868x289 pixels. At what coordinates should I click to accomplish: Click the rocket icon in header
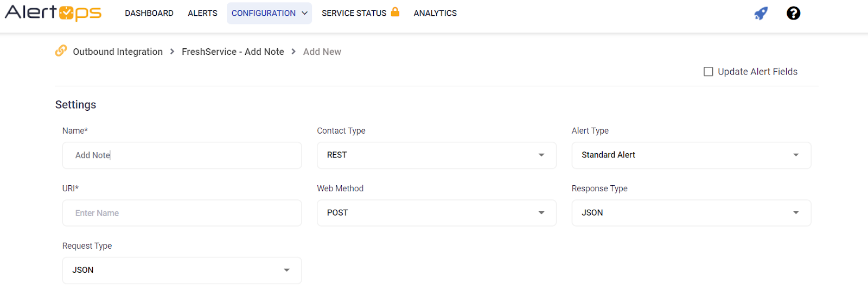[761, 13]
